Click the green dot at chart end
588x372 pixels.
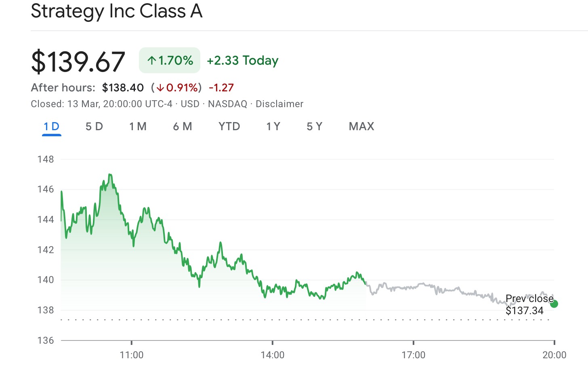point(554,304)
